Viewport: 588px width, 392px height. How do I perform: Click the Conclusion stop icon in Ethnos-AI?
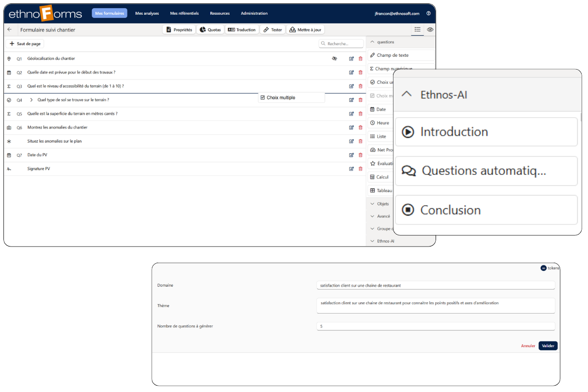(x=408, y=209)
